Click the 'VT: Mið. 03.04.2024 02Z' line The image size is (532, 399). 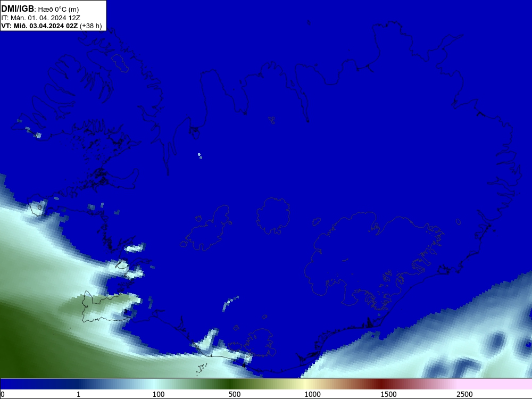39,26
